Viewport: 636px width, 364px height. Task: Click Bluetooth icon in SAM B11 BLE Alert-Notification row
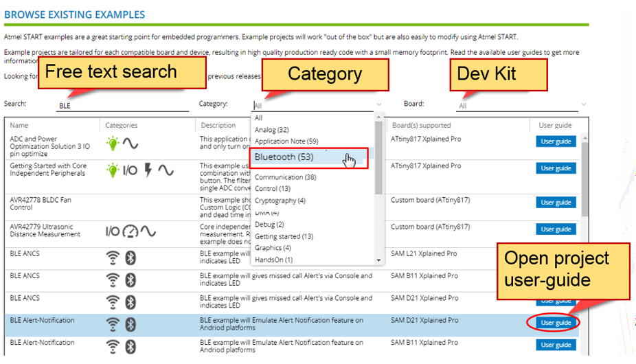pos(130,347)
